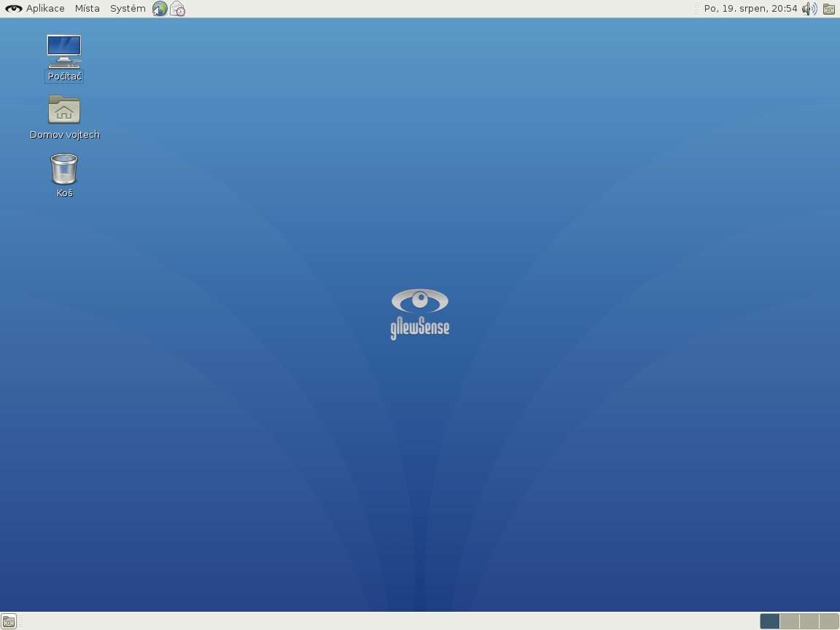Viewport: 840px width, 630px height.
Task: Select the Domov vojtech home folder icon
Action: point(64,117)
